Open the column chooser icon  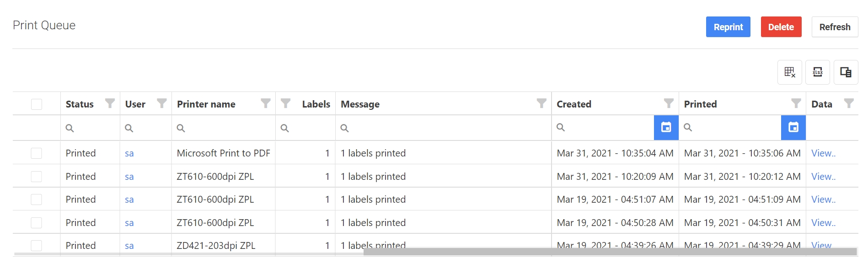846,72
